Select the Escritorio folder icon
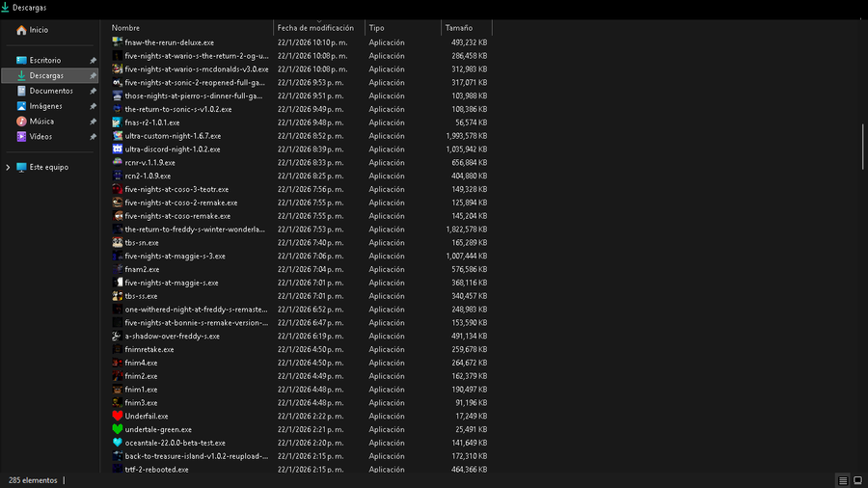This screenshot has height=488, width=868. click(21, 61)
